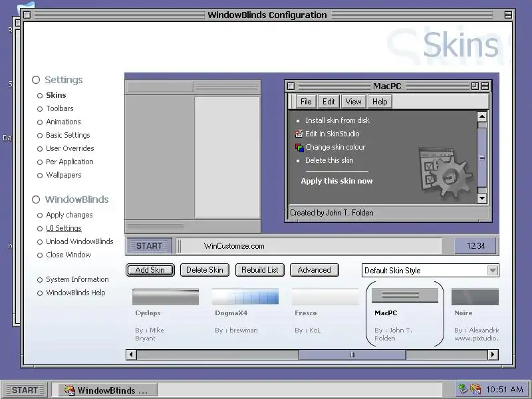Open the UI Settings link
This screenshot has height=399, width=532.
tap(64, 228)
